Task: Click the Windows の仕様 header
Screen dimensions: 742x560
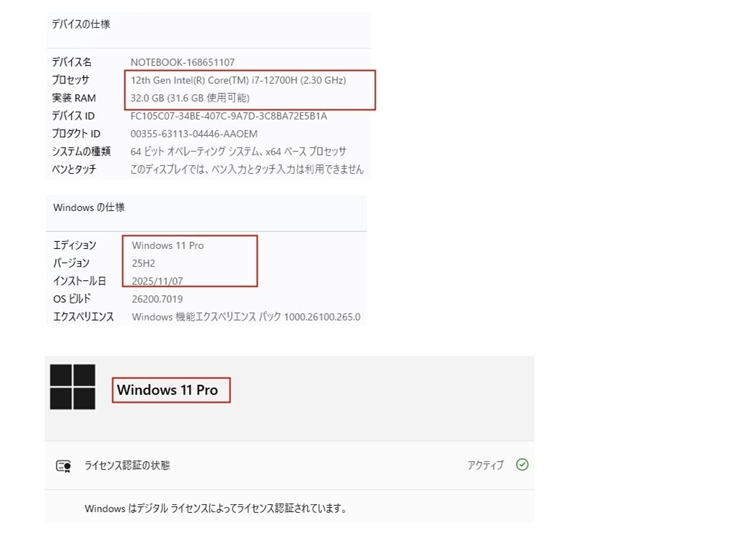Action: 89,207
